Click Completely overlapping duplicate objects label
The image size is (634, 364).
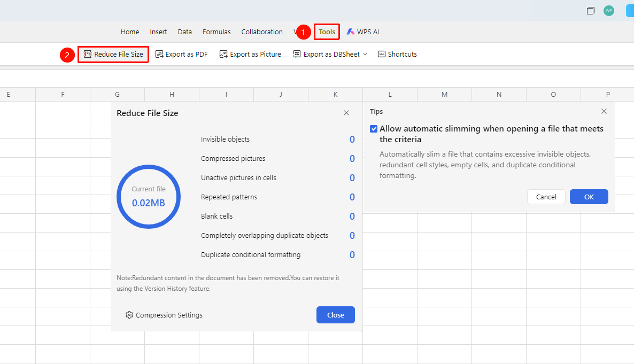tap(265, 235)
